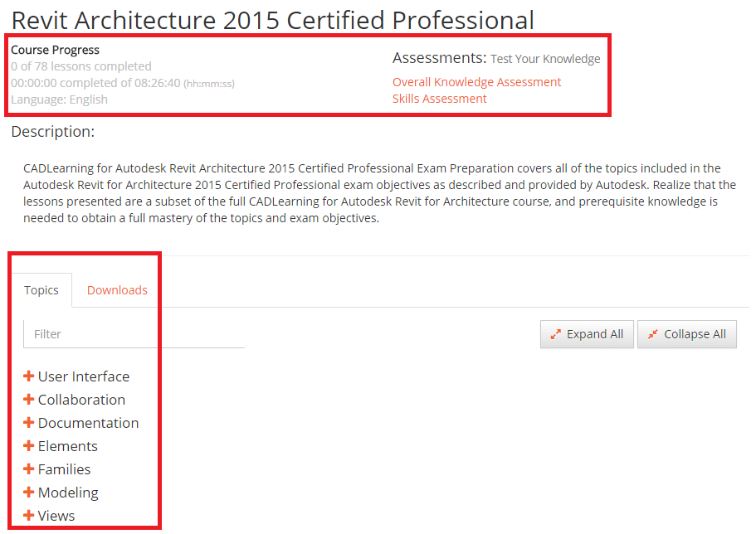Click the 'Language: English' text

tap(59, 100)
